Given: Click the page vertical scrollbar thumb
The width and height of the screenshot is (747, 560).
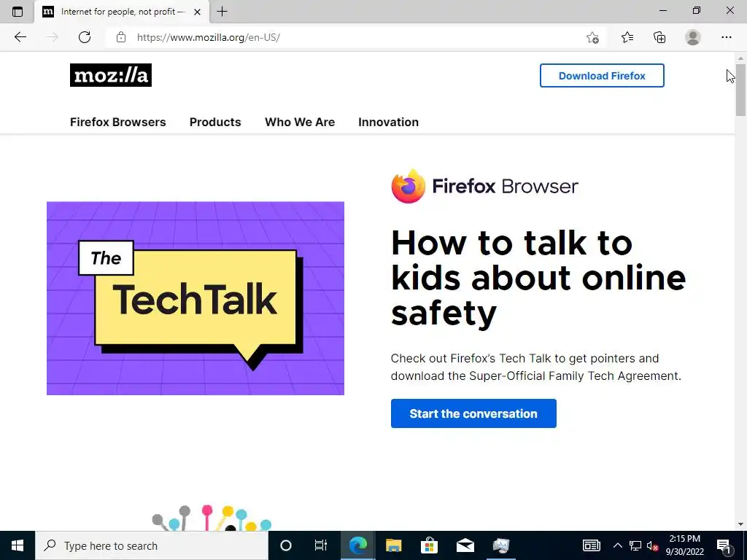Looking at the screenshot, I should (x=740, y=90).
